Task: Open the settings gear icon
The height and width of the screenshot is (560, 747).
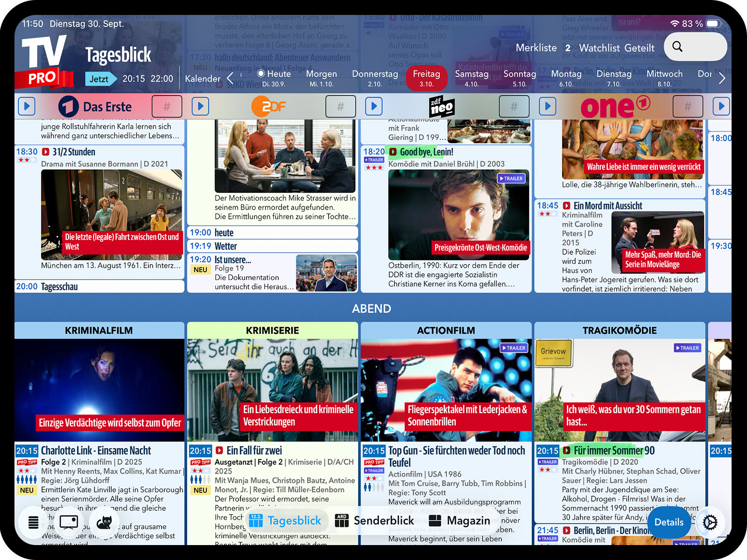Action: [710, 522]
